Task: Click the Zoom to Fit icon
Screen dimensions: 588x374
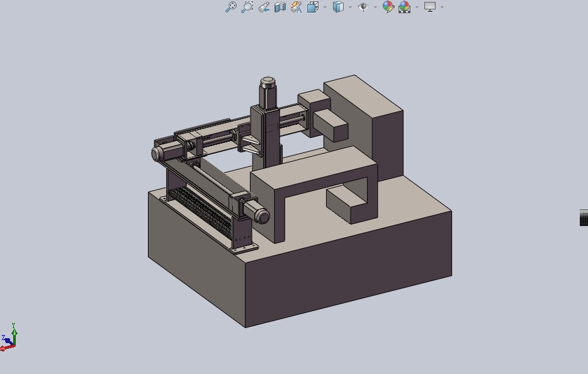Action: coord(231,7)
